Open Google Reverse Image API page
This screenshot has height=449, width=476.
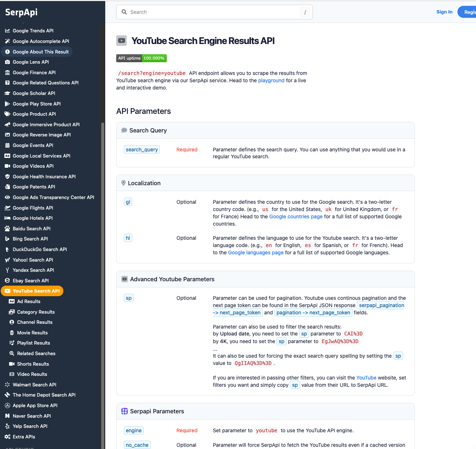click(x=42, y=135)
